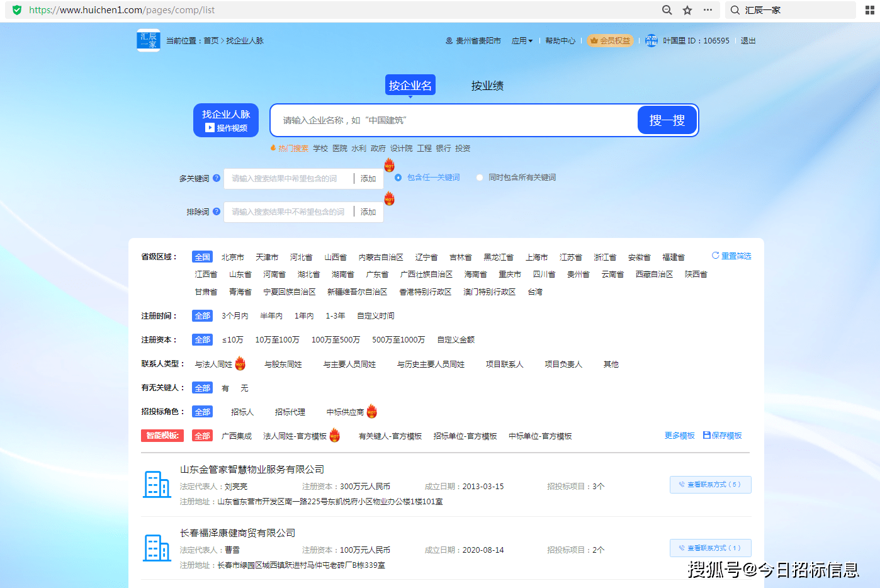Bookmark page with the star icon
Screen dimensions: 880x588
(687, 10)
